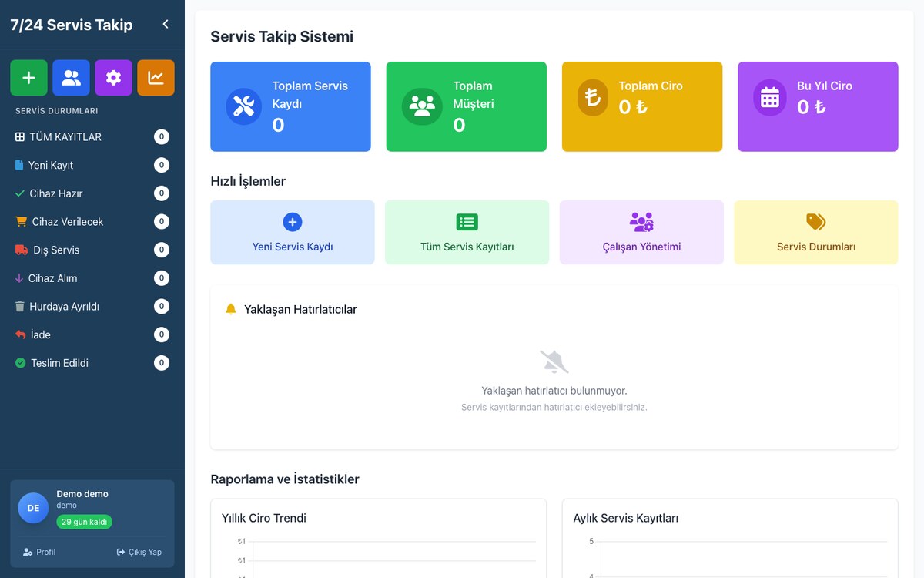Image resolution: width=924 pixels, height=578 pixels.
Task: Click the grid icon beside TÜM KAYITLAR
Action: click(20, 137)
